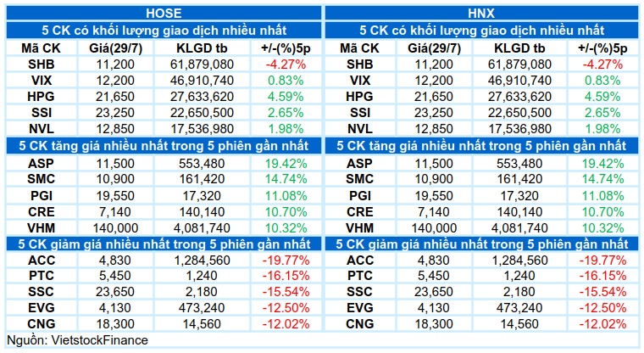Click the Nguồn: VietstockFinance source text
The width and height of the screenshot is (644, 353).
(77, 340)
